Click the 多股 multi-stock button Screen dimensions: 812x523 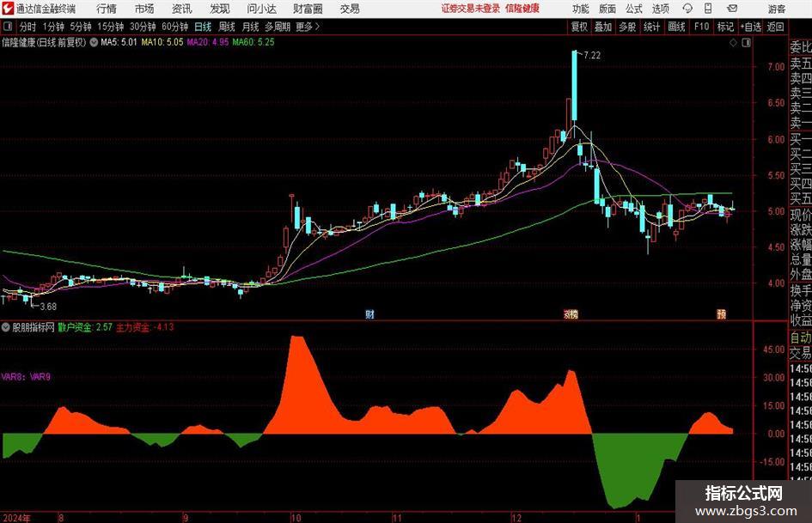[627, 27]
